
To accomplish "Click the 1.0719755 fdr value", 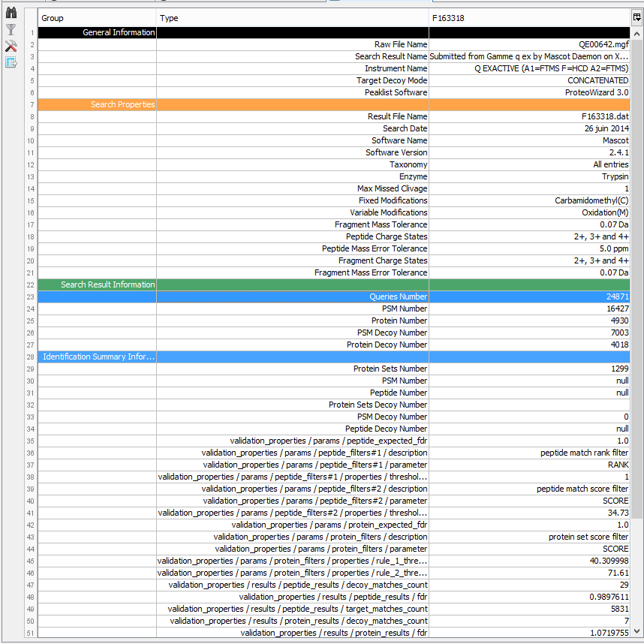I will (x=529, y=633).
